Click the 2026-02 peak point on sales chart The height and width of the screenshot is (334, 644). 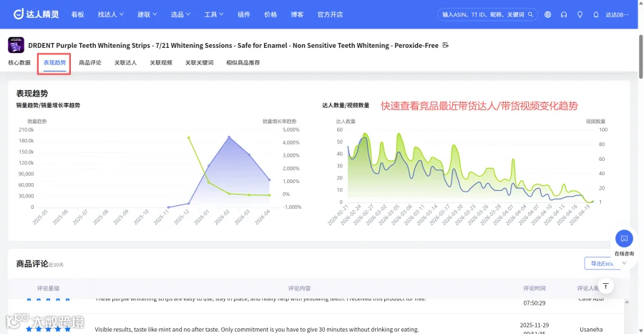coord(229,137)
